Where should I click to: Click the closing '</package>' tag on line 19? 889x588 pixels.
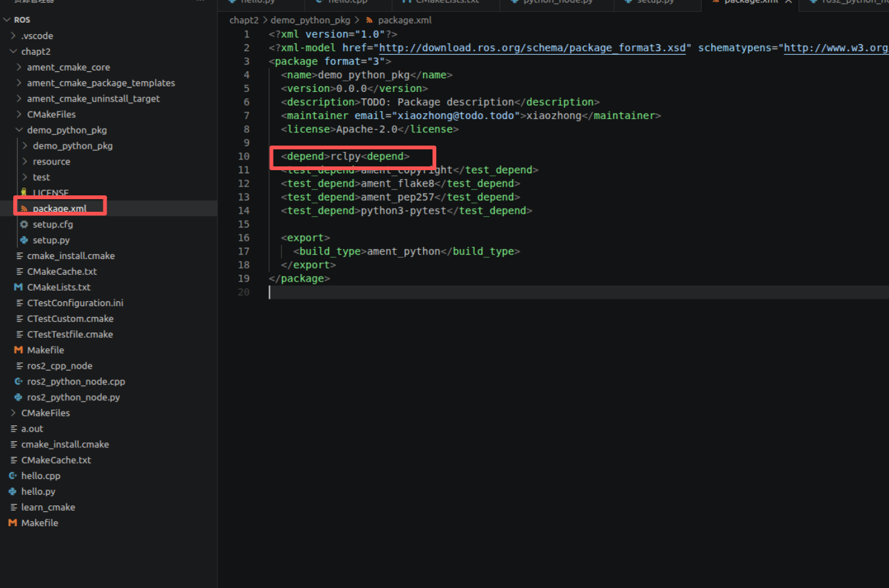coord(299,279)
